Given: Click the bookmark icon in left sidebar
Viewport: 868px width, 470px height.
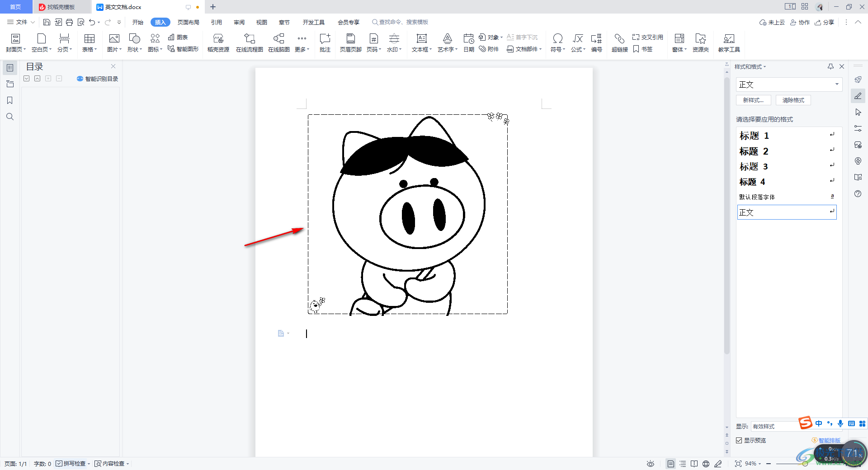Looking at the screenshot, I should coord(10,100).
